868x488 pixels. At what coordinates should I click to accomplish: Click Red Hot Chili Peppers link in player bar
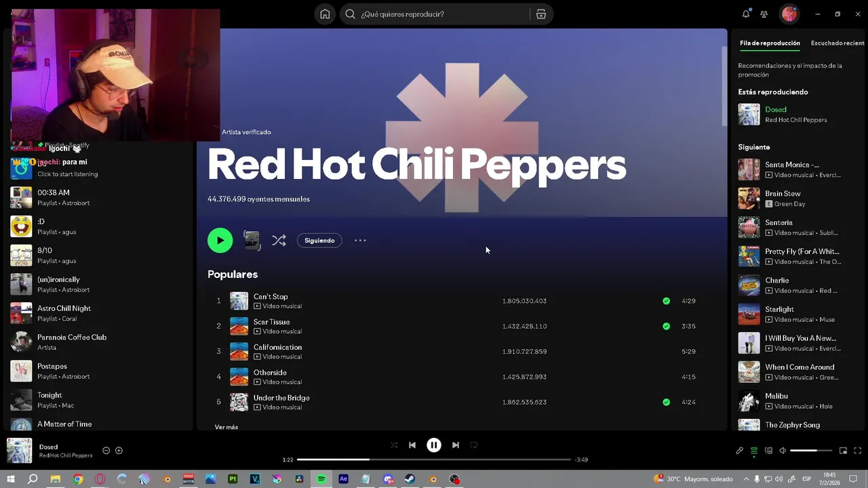66,455
